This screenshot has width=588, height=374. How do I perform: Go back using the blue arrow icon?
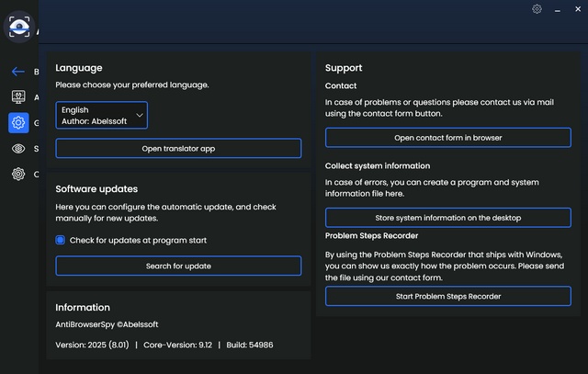18,72
